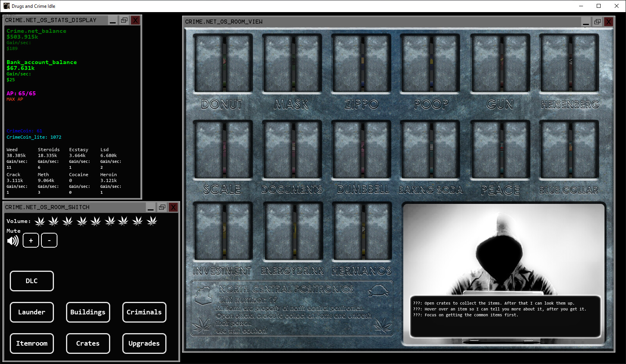Image resolution: width=626 pixels, height=364 pixels.
Task: Open the ENERGYDRINK crate
Action: 292,230
